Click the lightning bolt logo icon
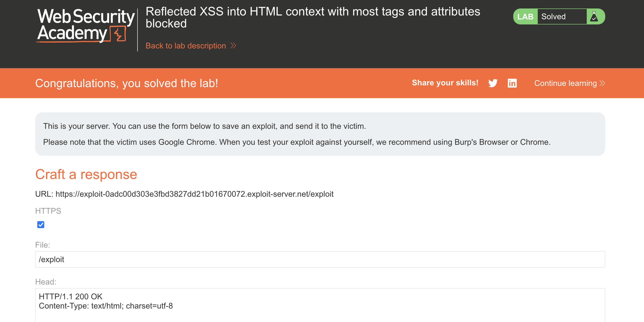This screenshot has width=644, height=322. click(118, 34)
